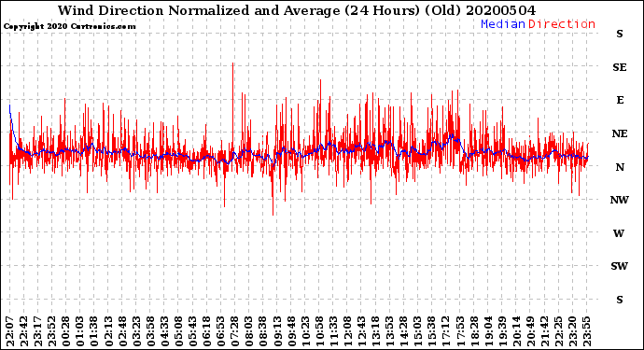Image resolution: width=644 pixels, height=350 pixels.
Task: Click the "14:28" time axis label
Action: click(403, 331)
